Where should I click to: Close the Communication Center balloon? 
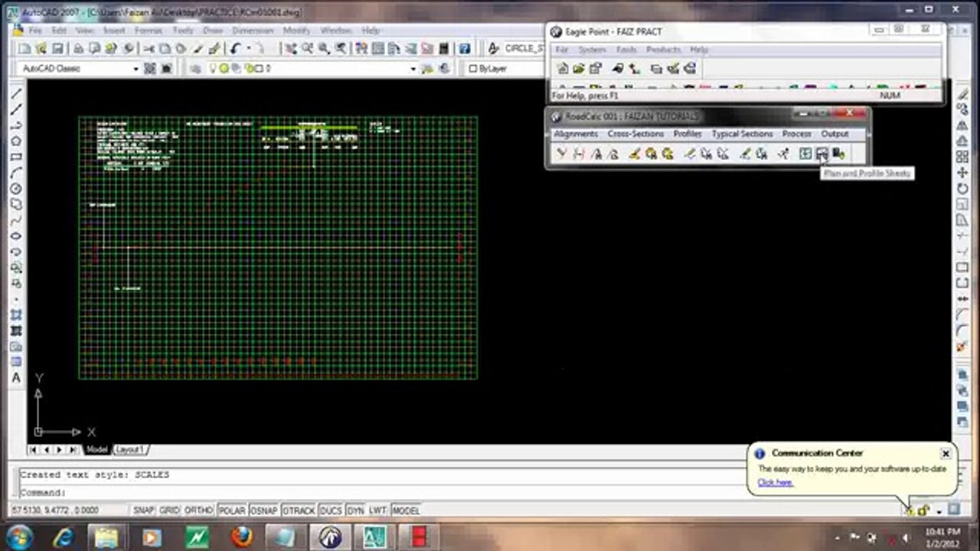tap(946, 454)
